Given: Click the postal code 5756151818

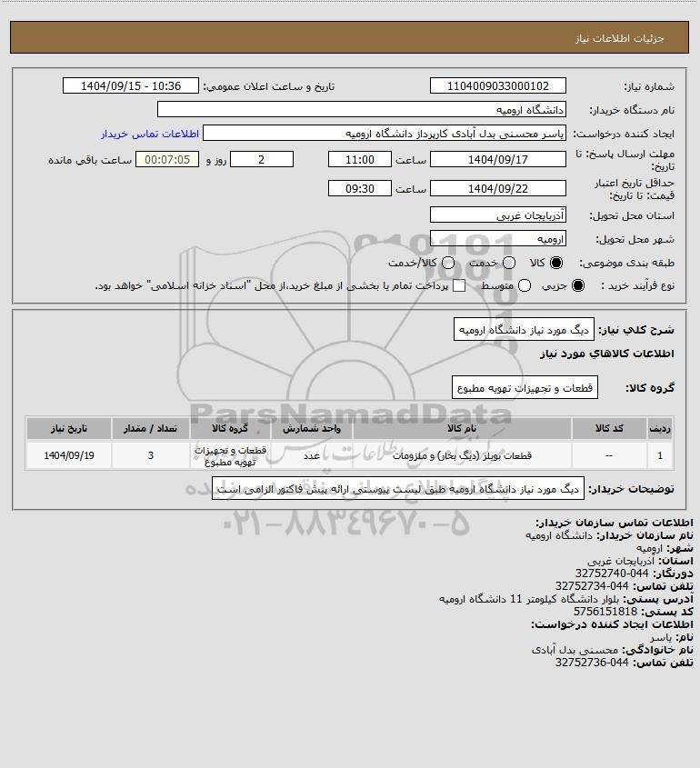Looking at the screenshot, I should pyautogui.click(x=605, y=612).
